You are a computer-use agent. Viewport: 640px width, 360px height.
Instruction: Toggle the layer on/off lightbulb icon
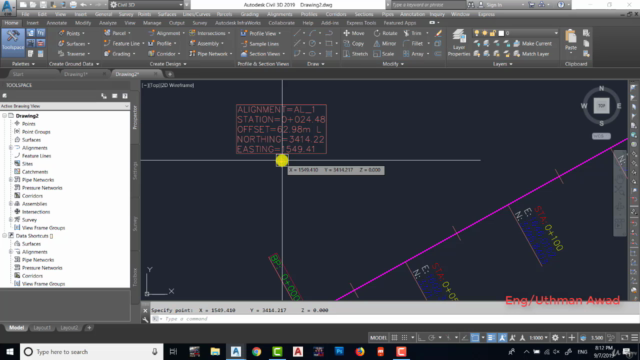point(476,33)
